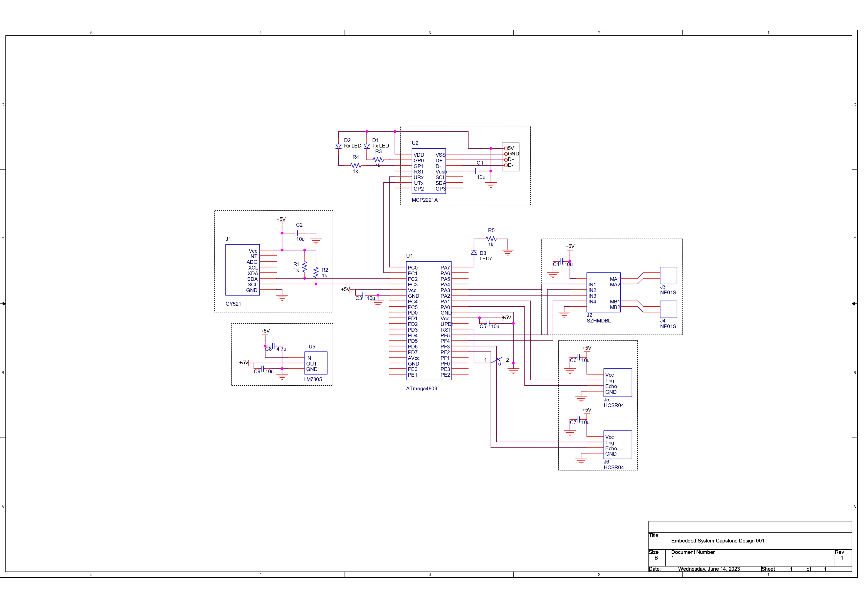Select the U5 LM7805 regulator block

316,363
